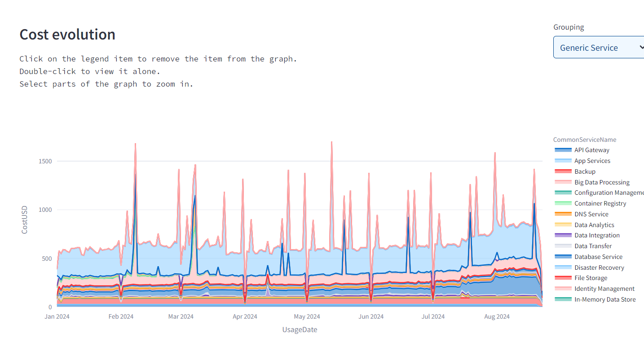Click In-Memory Data Store legend swatch

[563, 299]
